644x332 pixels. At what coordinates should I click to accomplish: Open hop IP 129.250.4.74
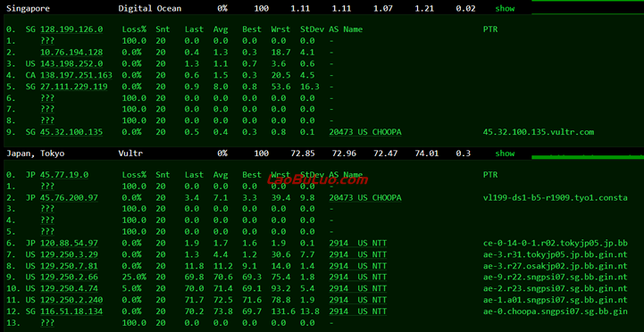click(x=69, y=288)
